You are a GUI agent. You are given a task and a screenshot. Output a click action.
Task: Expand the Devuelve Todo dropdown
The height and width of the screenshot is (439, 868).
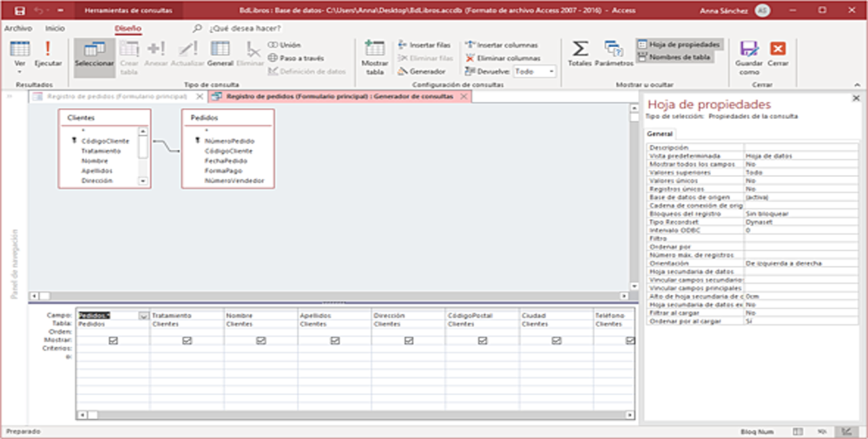[x=552, y=72]
